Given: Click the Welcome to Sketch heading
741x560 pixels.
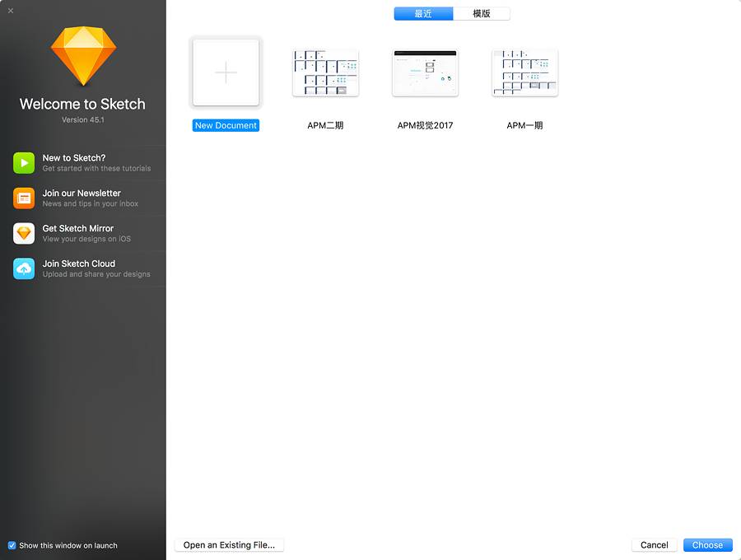Looking at the screenshot, I should pos(82,104).
